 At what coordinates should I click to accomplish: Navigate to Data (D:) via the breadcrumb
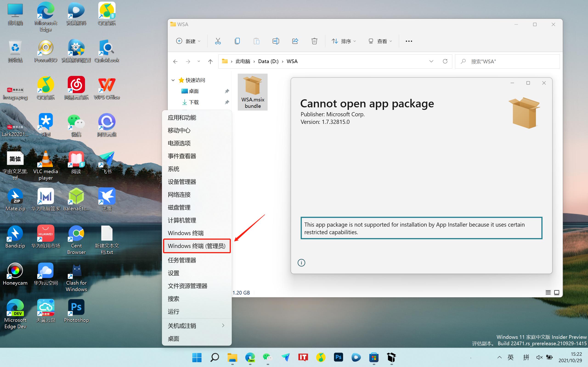268,61
